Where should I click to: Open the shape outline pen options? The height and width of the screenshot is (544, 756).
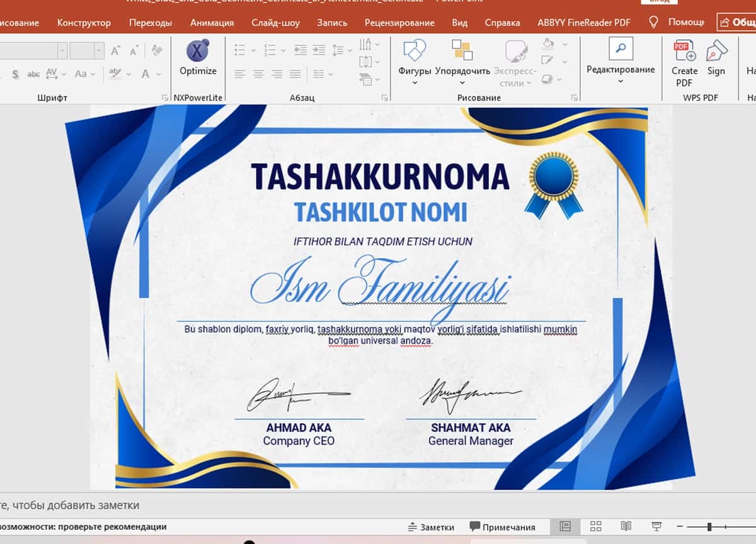tap(554, 61)
